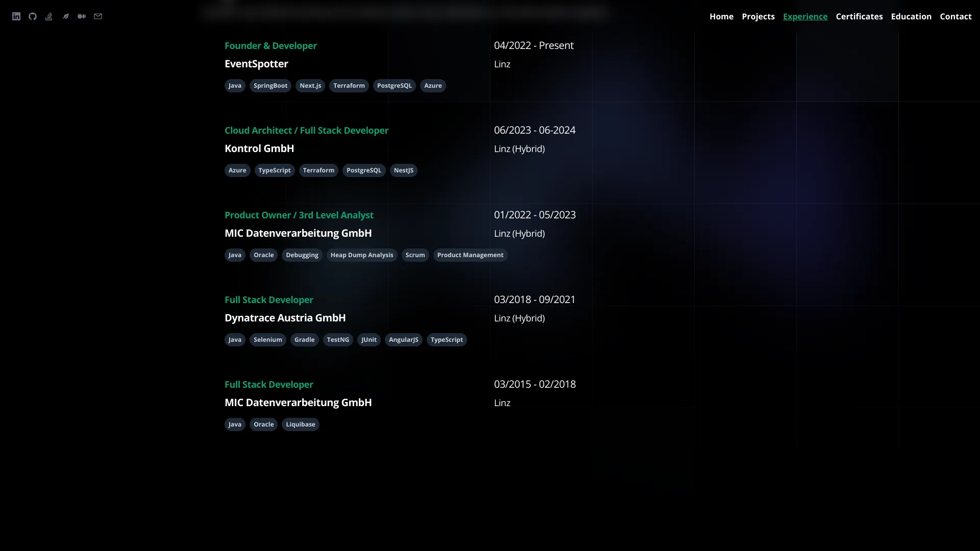Click the AngularJS tag
The height and width of the screenshot is (551, 980).
(x=404, y=340)
